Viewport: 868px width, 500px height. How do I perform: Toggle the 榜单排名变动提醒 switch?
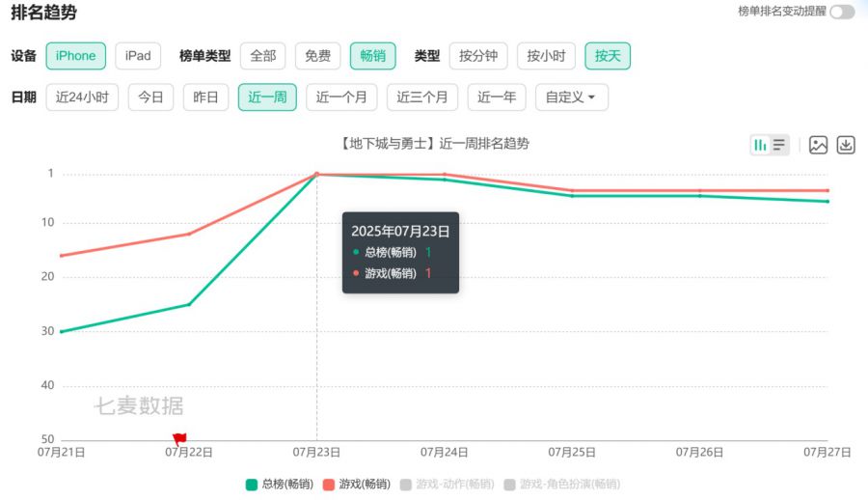click(842, 12)
